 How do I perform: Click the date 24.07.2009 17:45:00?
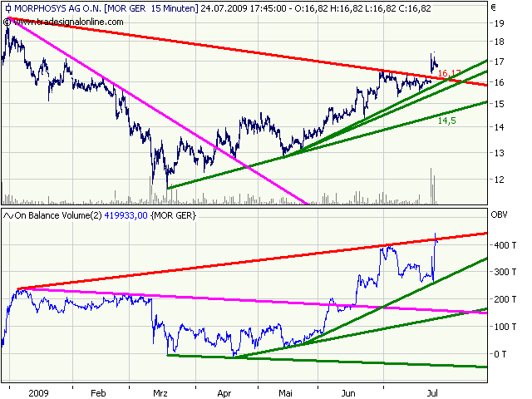click(244, 8)
